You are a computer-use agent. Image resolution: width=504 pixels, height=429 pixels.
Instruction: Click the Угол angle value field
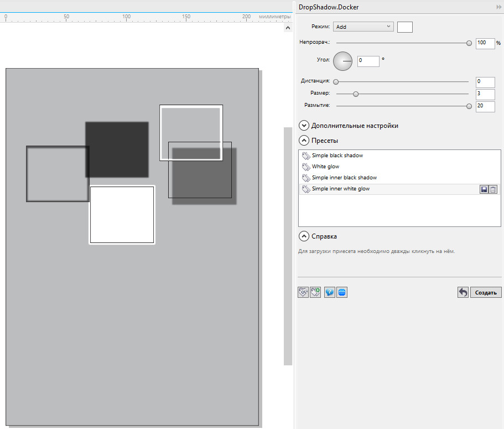[x=368, y=61]
